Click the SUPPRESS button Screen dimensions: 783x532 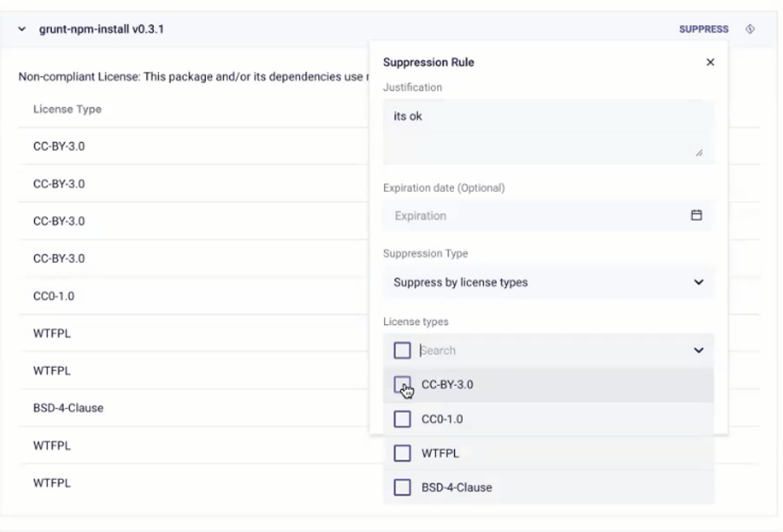(x=703, y=29)
